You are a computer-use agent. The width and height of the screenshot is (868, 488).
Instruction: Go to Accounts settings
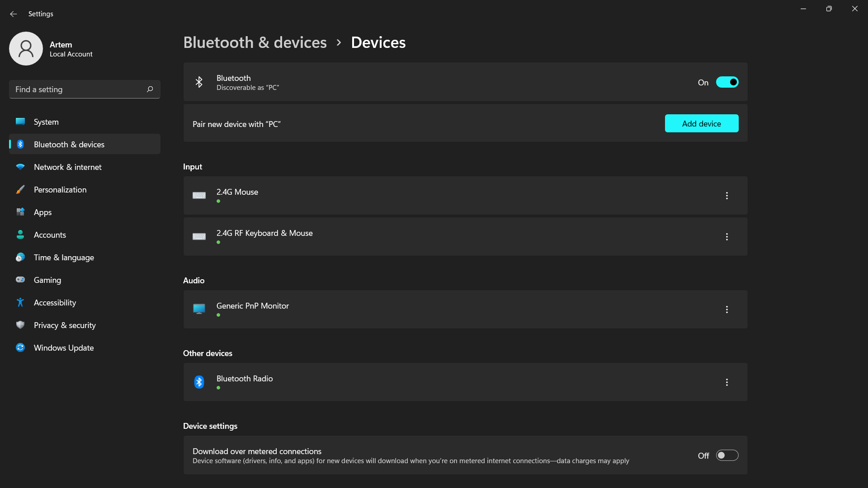pos(85,235)
